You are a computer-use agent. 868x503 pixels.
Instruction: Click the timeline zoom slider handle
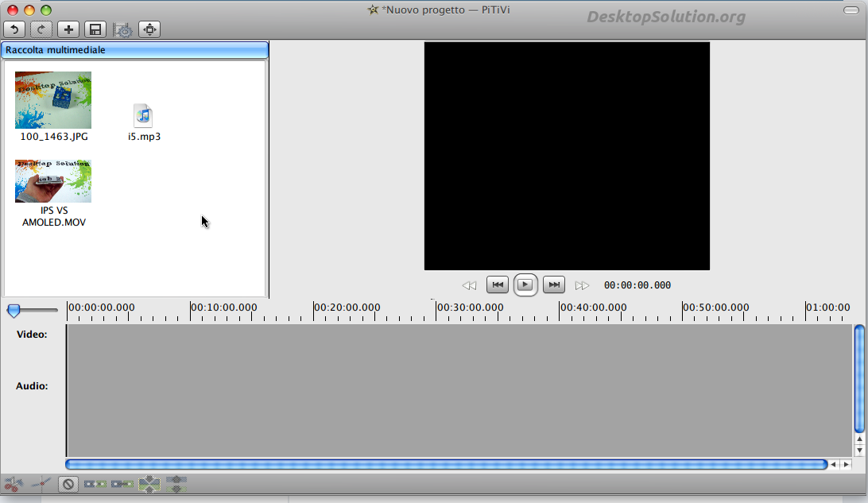tap(14, 311)
